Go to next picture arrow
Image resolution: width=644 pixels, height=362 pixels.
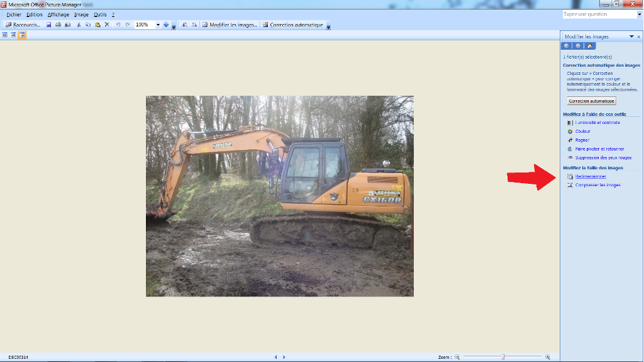(284, 357)
